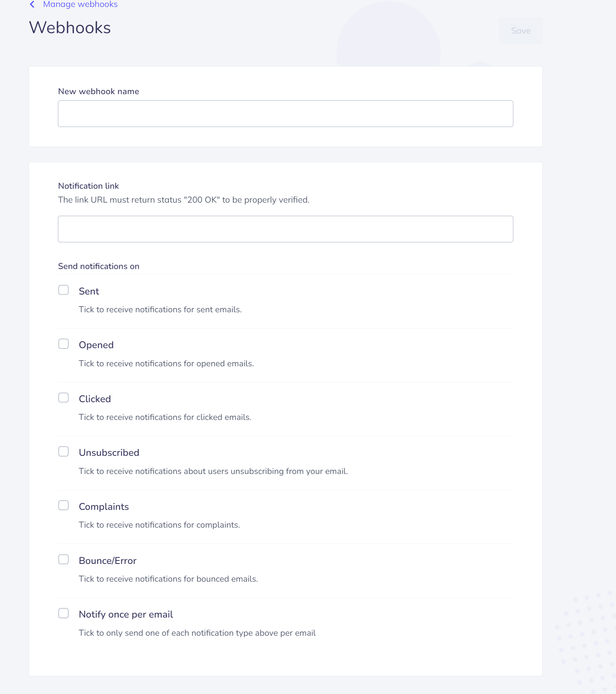
Task: Toggle the Unsubscribed checkbox
Action: (64, 451)
